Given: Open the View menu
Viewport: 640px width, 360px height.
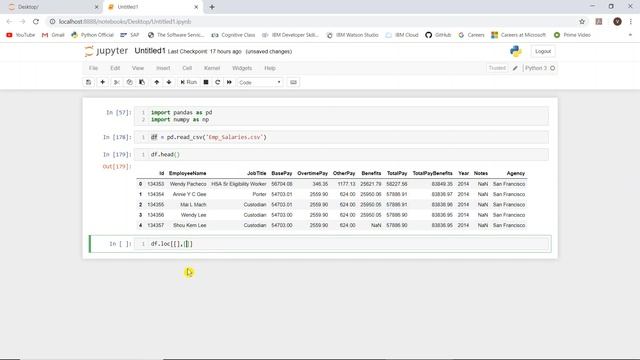Looking at the screenshot, I should click(138, 68).
